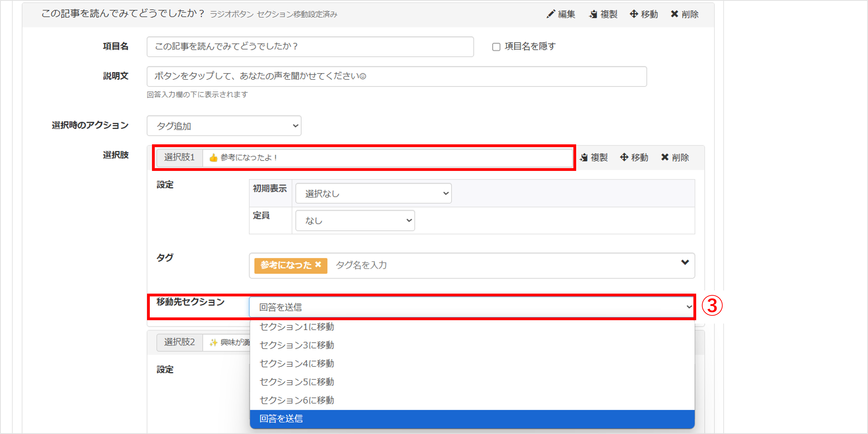Viewport: 868px width, 434px height.
Task: Select セクション4に移動 option
Action: 472,364
